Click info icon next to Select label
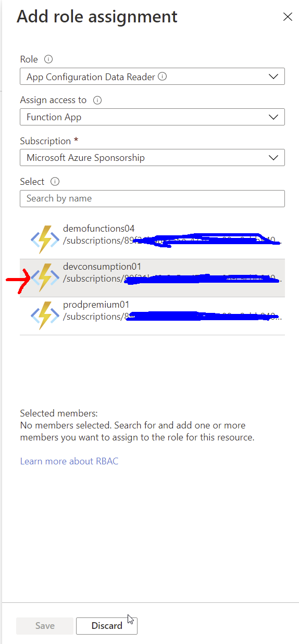 pyautogui.click(x=55, y=182)
